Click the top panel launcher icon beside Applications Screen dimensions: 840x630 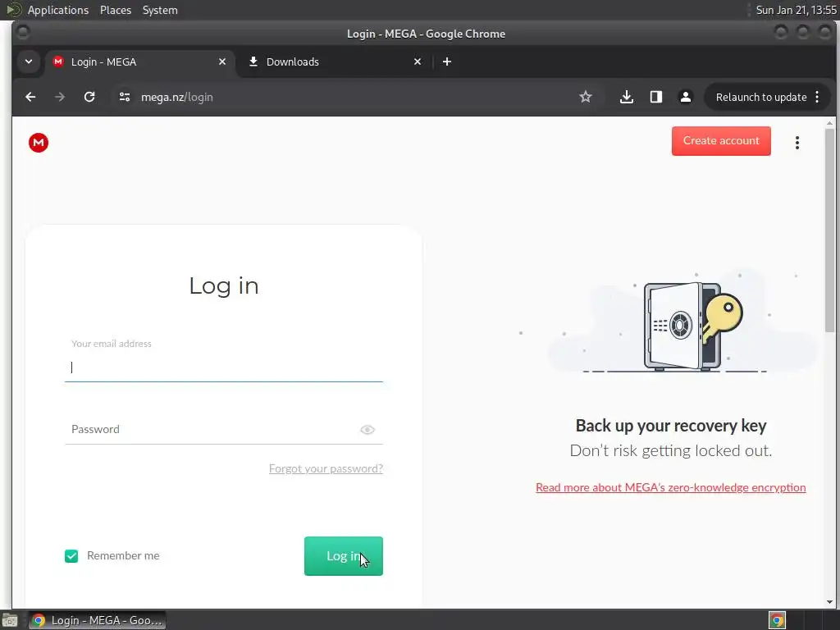click(13, 10)
